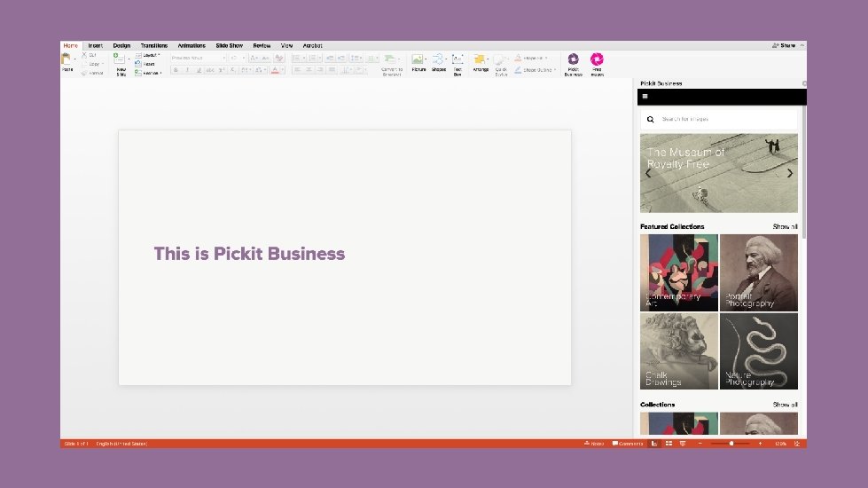Open the Section dropdown
868x488 pixels.
pyautogui.click(x=148, y=73)
